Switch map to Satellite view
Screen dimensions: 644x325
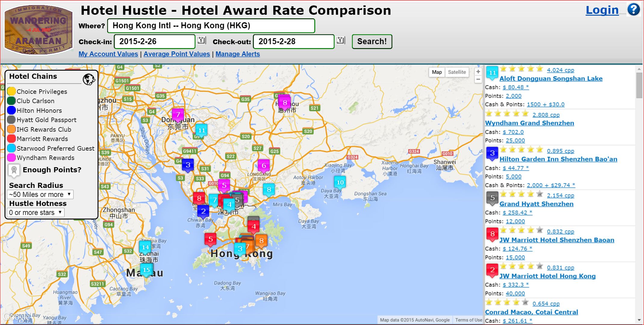click(x=457, y=72)
